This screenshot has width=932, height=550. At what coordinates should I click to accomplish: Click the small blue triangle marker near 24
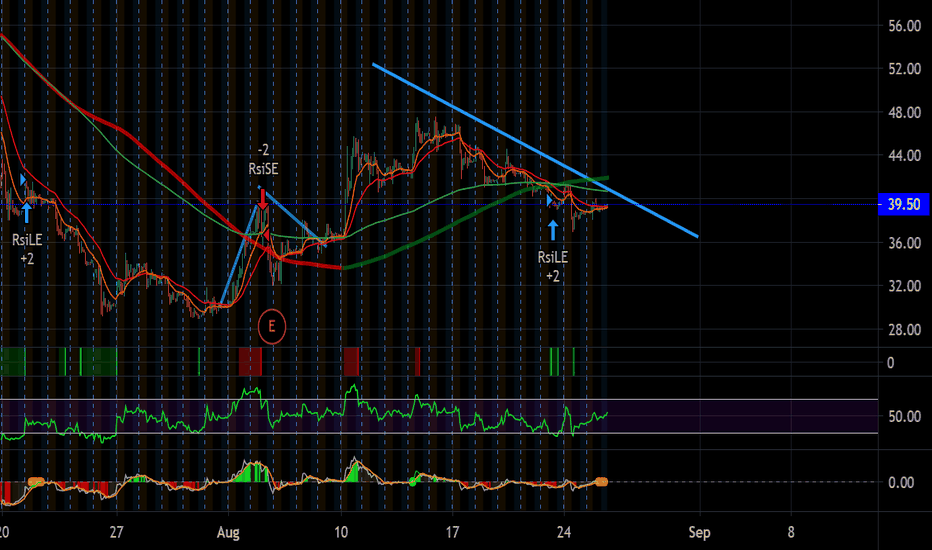(550, 201)
